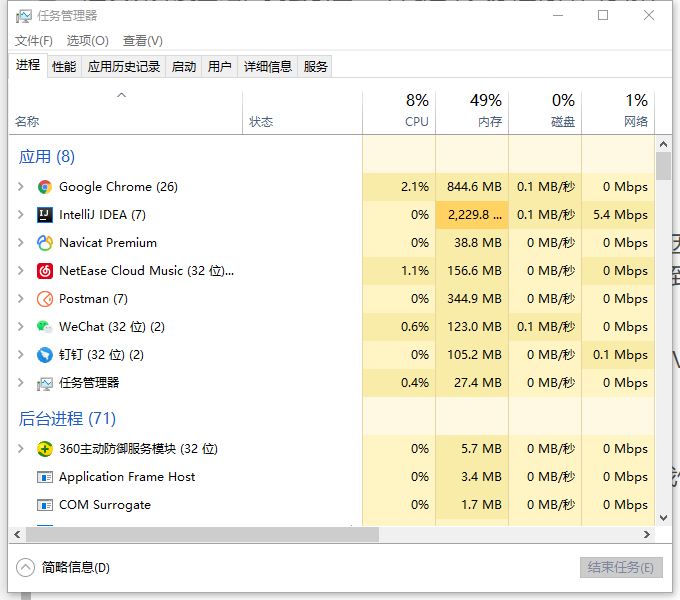The image size is (680, 600).
Task: Switch to the 启动 tab
Action: pos(183,67)
